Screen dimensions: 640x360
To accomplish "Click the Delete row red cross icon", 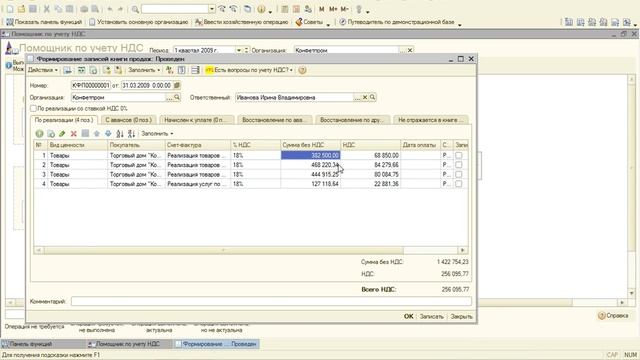I will click(73, 133).
